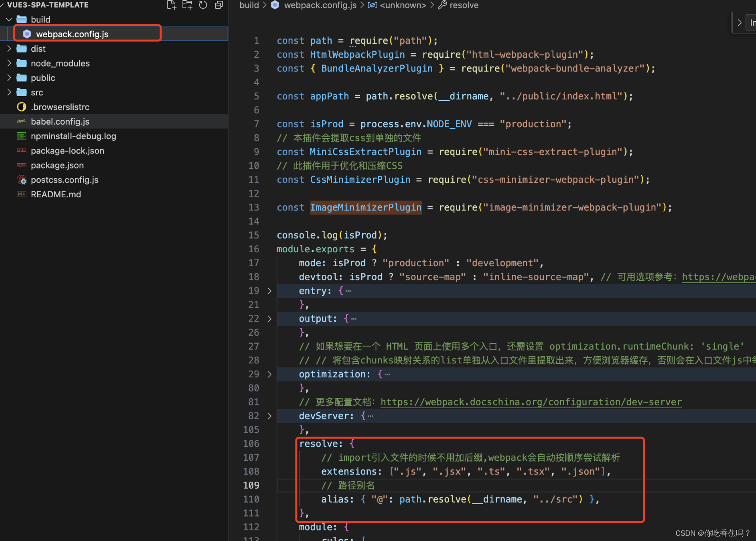This screenshot has height=541, width=756.
Task: Click the postcss icon beside postcss.config.js
Action: (22, 180)
